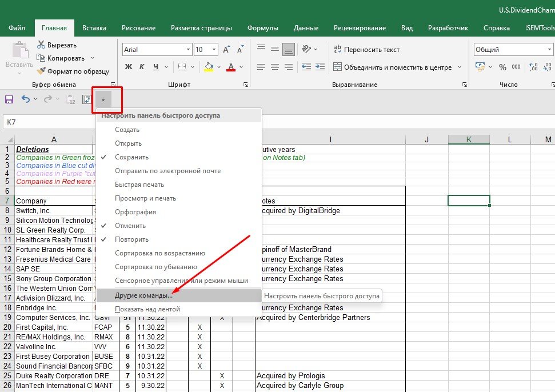Select Показать над лентой menu item
This screenshot has height=392, width=555.
(179, 309)
